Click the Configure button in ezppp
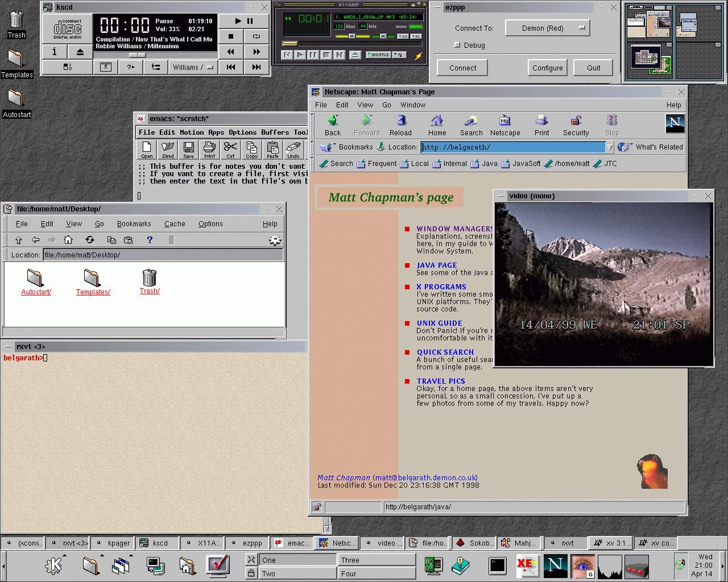728x582 pixels. (547, 68)
